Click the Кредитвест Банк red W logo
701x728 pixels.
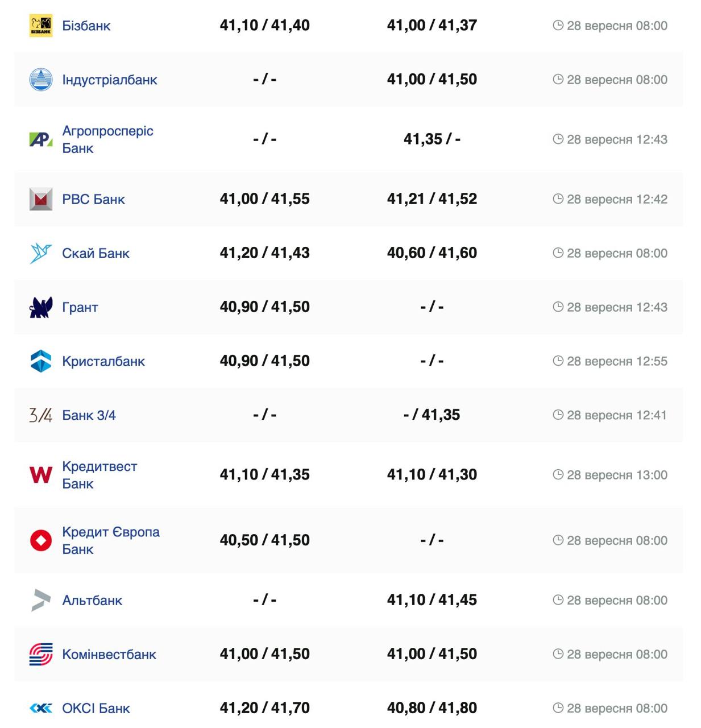tap(41, 475)
